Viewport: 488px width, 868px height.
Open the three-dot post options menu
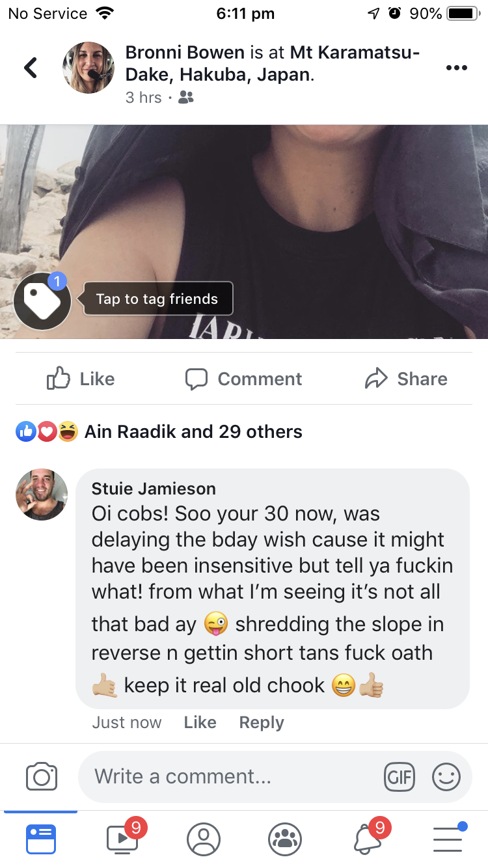[457, 68]
